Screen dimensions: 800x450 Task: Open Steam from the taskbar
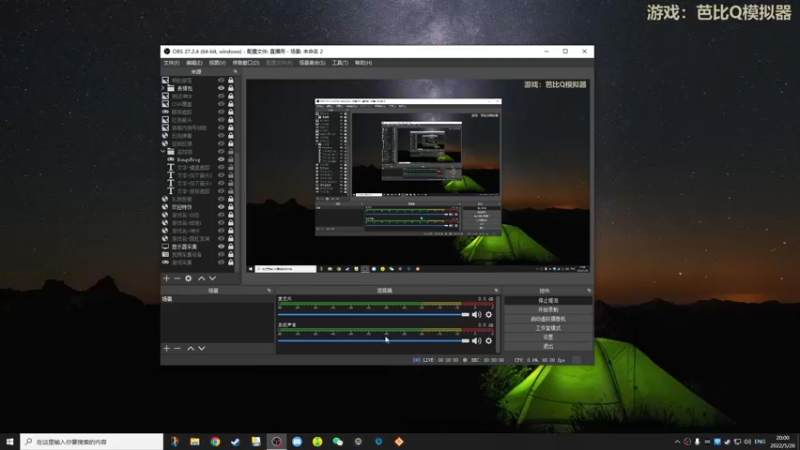235,441
